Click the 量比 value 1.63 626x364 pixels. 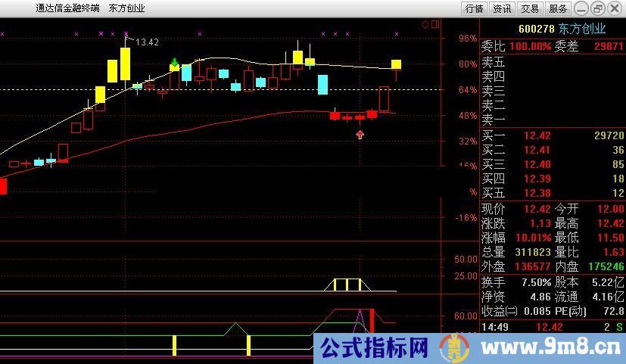pos(614,252)
